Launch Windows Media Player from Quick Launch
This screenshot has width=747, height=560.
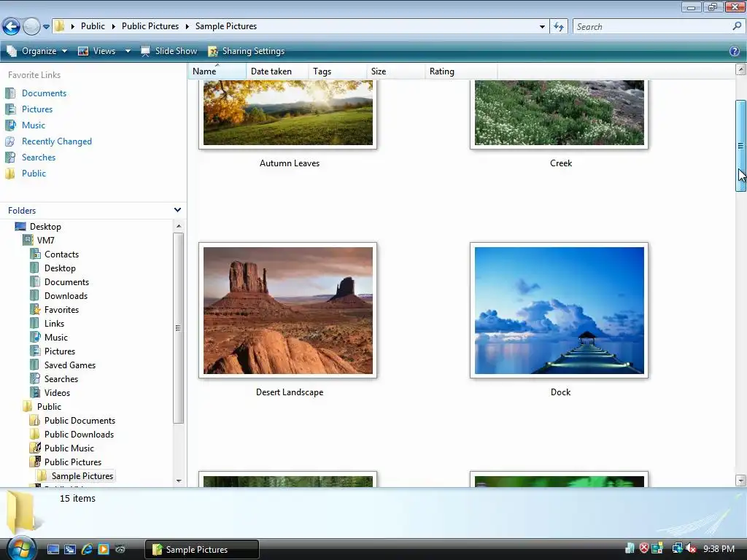tap(104, 550)
